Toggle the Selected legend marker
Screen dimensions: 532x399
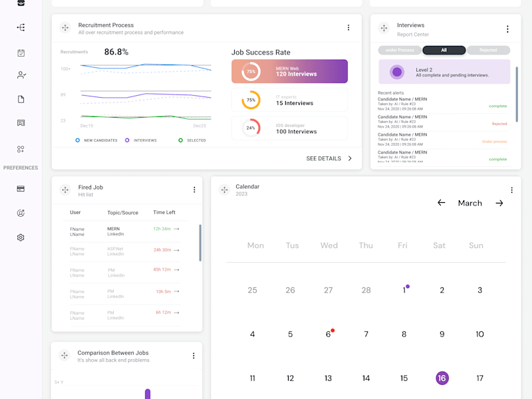tap(180, 140)
